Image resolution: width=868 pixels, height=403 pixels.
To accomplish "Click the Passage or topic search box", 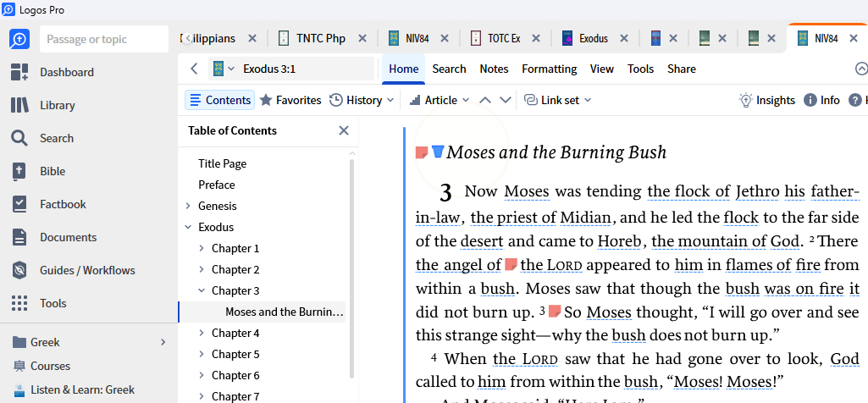I will click(104, 39).
